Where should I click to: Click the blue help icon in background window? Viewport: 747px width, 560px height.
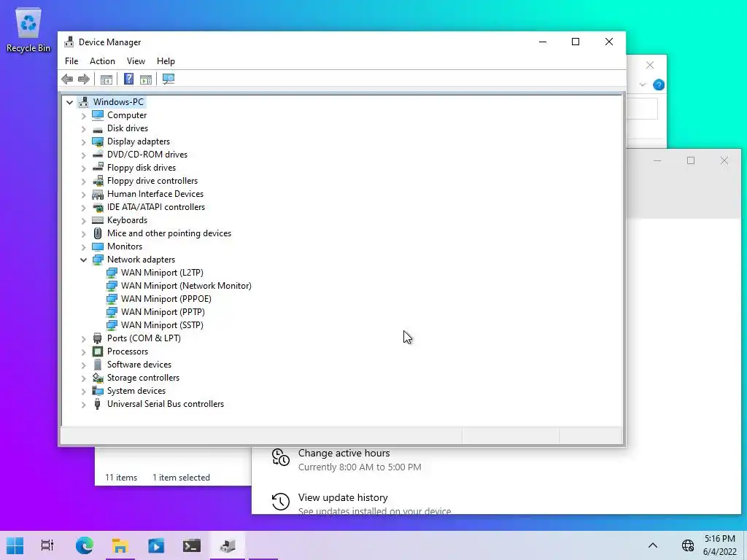(x=659, y=85)
